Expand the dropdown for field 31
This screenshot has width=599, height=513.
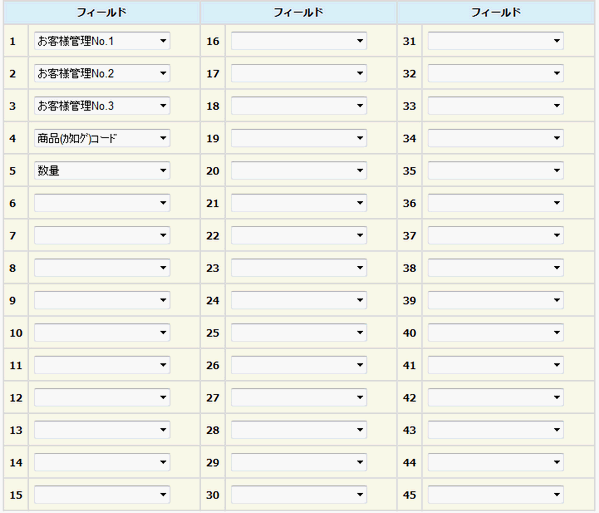coord(495,41)
